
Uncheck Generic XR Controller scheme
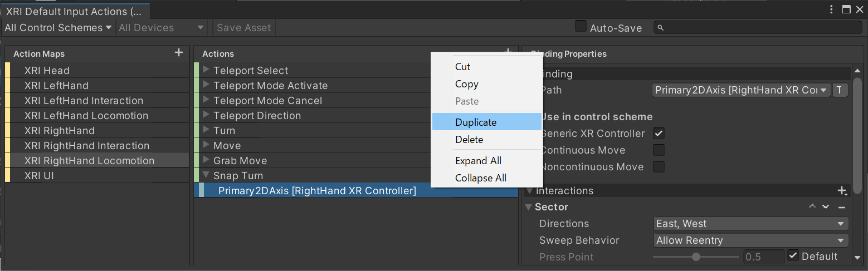pos(659,134)
